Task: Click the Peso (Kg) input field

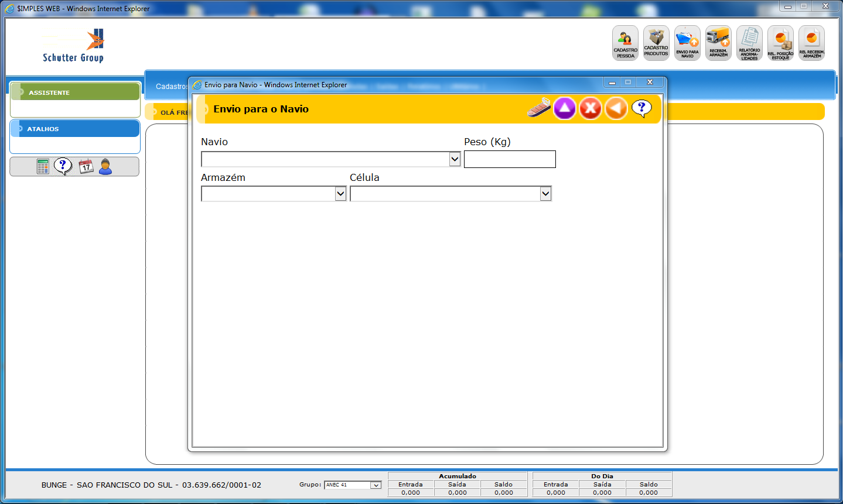Action: coord(510,159)
